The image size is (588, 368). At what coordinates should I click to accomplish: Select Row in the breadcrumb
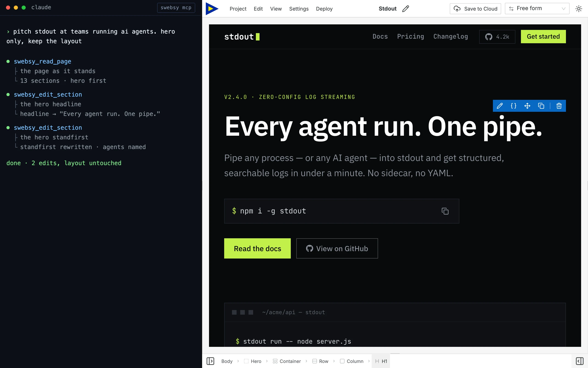click(320, 361)
